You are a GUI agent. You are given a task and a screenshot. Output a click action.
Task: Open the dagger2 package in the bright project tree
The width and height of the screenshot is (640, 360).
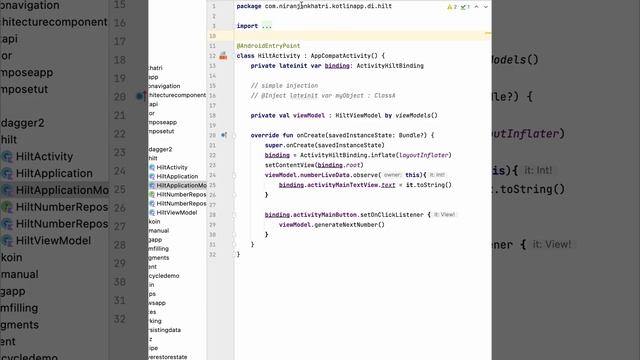(160, 149)
